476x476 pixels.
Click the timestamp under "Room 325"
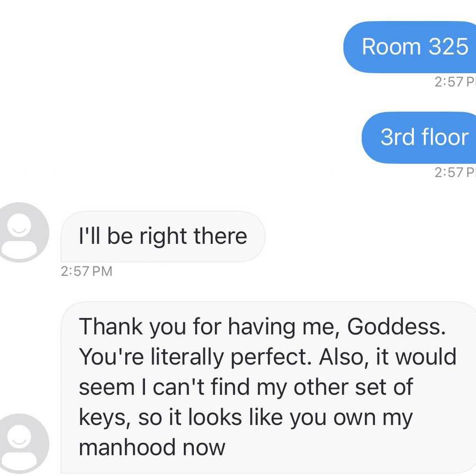455,82
